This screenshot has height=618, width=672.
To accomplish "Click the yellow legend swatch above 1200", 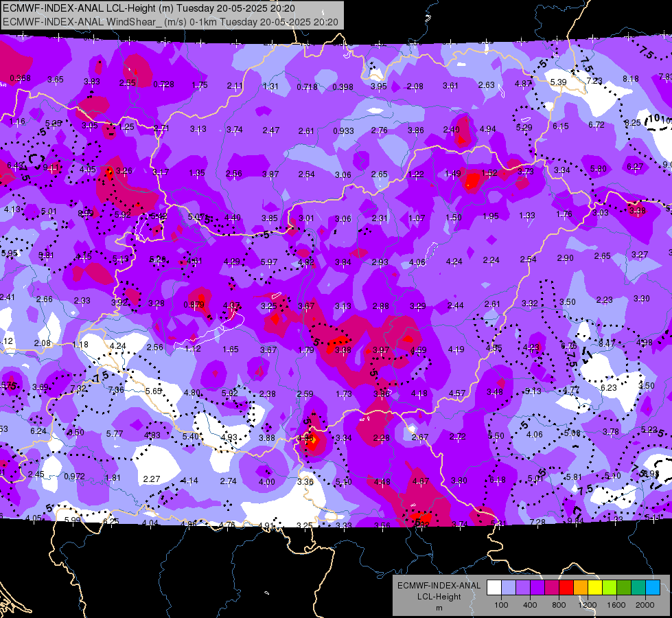I will pyautogui.click(x=595, y=588).
